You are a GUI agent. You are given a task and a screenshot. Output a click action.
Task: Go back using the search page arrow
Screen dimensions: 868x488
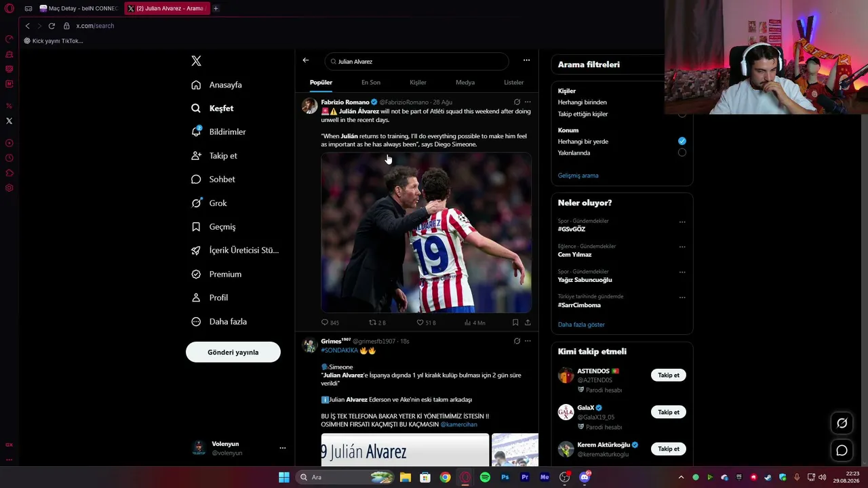[x=306, y=60]
